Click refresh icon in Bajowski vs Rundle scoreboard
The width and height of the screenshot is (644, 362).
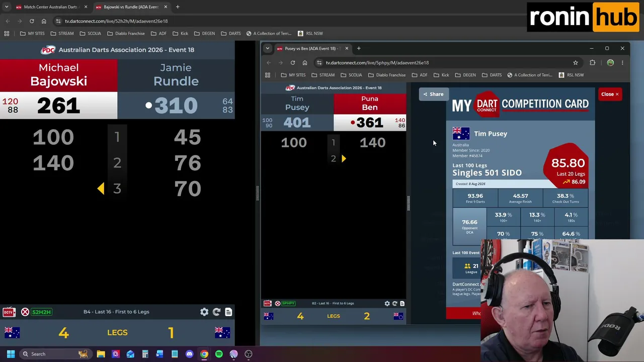coord(216,312)
